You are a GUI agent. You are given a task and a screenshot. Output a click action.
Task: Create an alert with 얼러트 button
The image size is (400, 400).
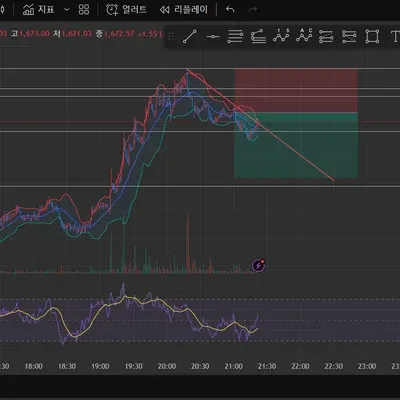[126, 9]
